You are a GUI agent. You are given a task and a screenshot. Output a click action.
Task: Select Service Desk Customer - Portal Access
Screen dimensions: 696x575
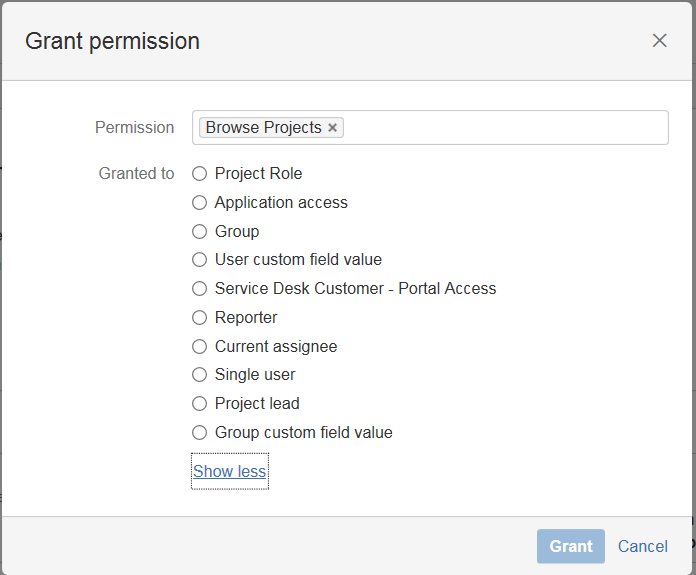coord(200,289)
